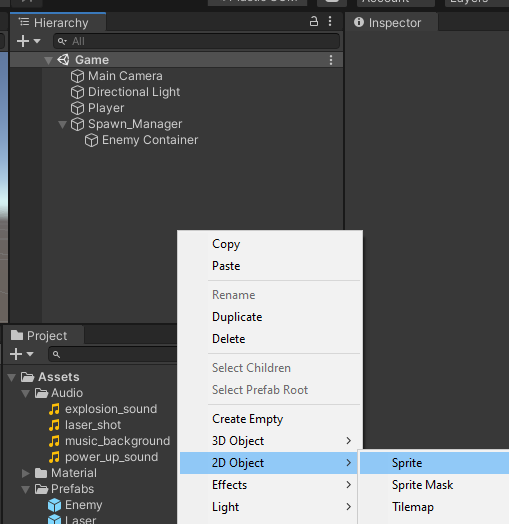Select the Directional Light cube icon

[x=78, y=92]
